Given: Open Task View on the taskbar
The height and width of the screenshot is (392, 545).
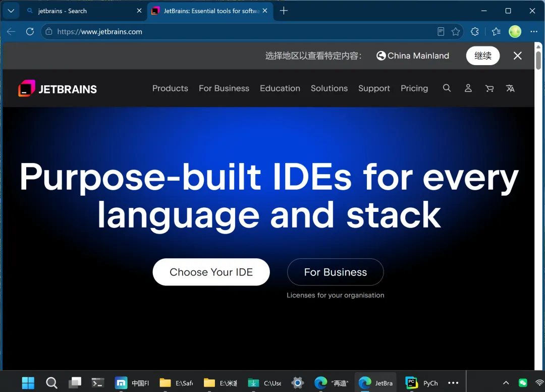Looking at the screenshot, I should click(x=75, y=383).
